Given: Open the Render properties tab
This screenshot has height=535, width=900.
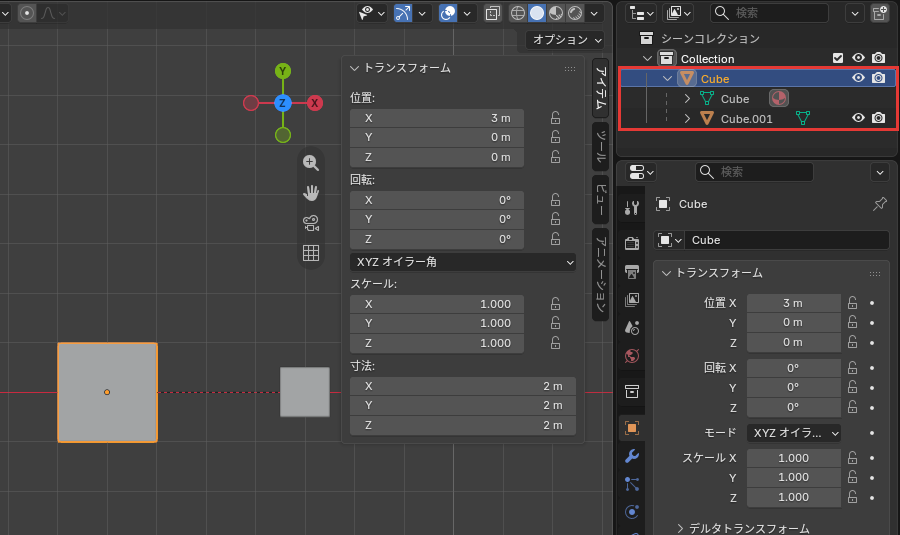Looking at the screenshot, I should point(632,243).
